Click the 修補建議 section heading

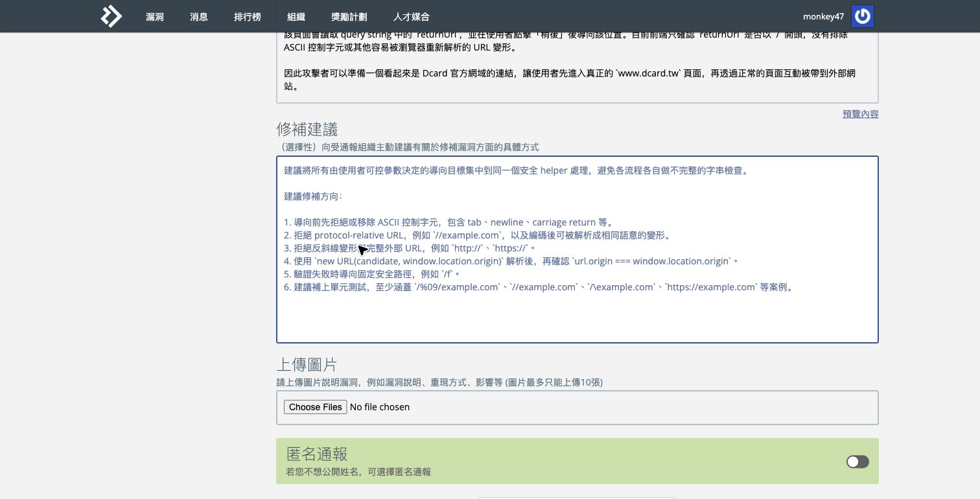[307, 129]
